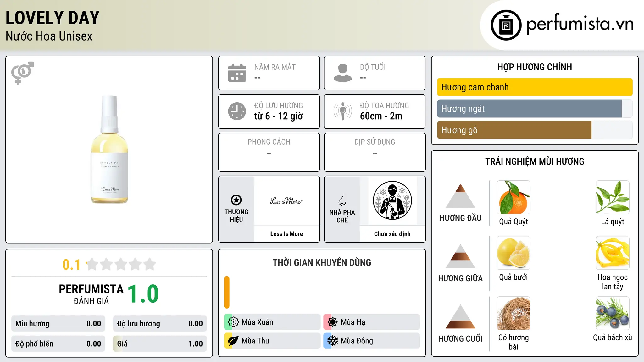Click the Mùa Đông season label
The image size is (644, 362).
(357, 341)
